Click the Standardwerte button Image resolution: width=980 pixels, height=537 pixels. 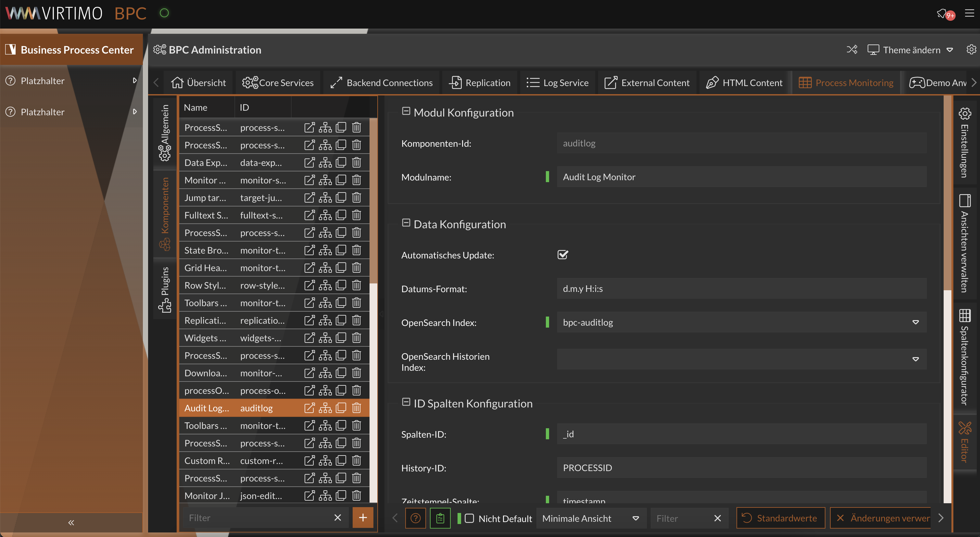(780, 518)
